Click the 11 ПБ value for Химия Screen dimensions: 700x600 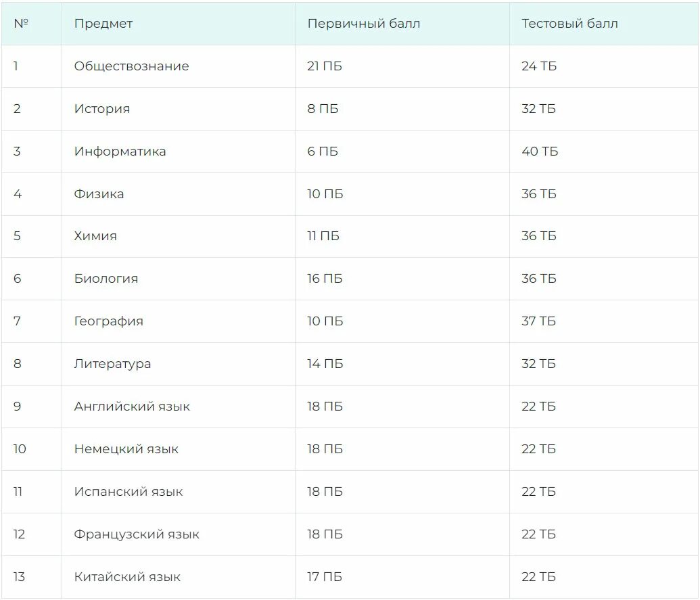click(x=323, y=235)
